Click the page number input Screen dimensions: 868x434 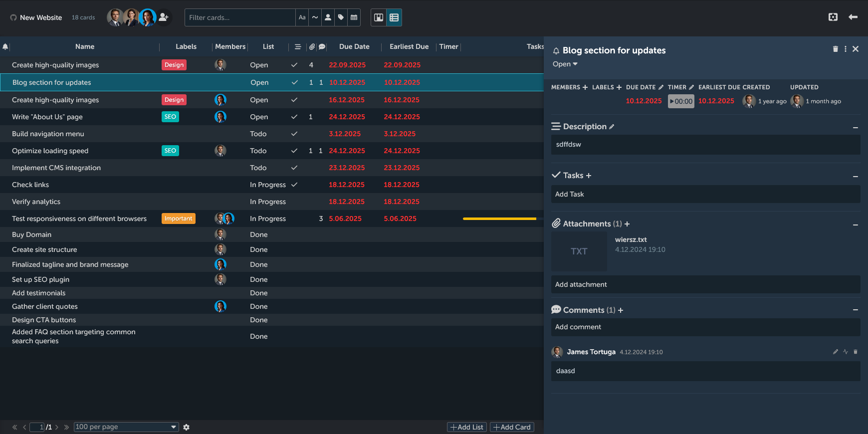37,427
